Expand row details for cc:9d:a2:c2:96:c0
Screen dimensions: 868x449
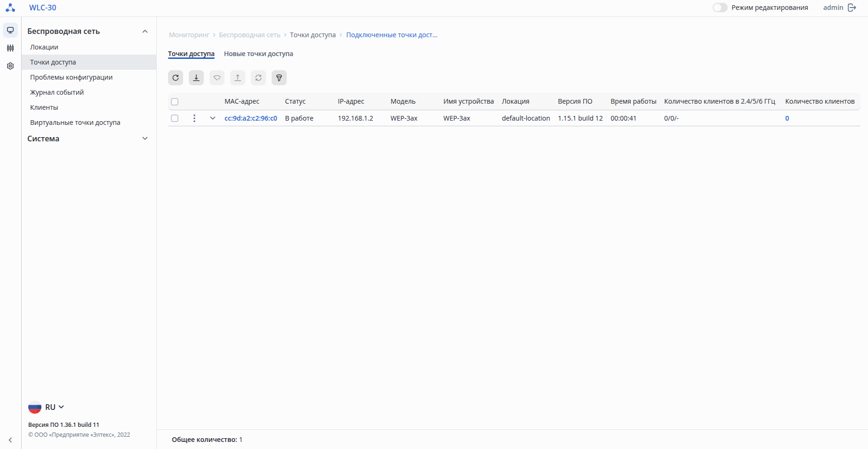(x=213, y=118)
